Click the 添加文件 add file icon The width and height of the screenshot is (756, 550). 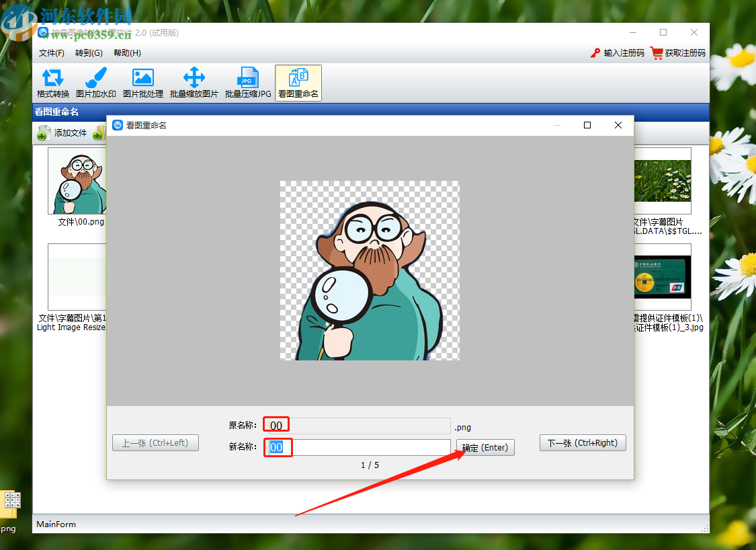(44, 133)
